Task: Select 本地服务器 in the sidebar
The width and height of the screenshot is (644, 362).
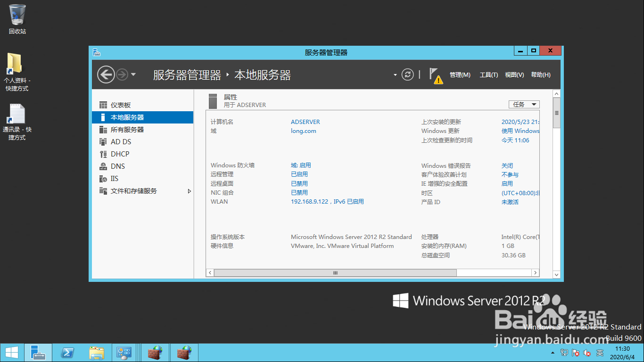Action: pyautogui.click(x=142, y=117)
